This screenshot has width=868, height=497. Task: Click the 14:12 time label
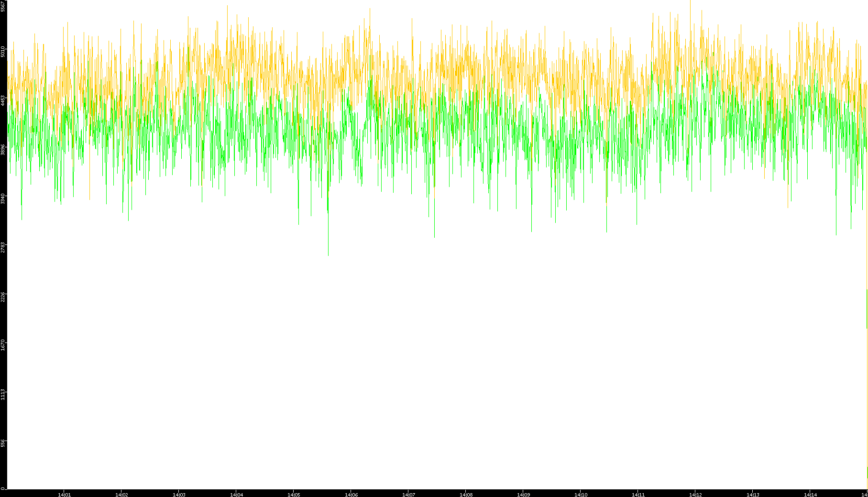click(695, 494)
